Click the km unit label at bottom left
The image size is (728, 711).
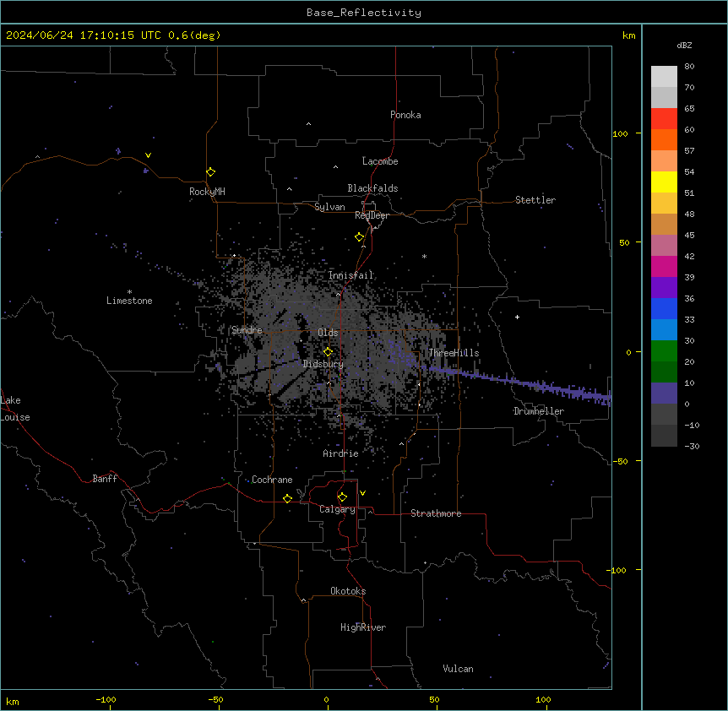(13, 701)
